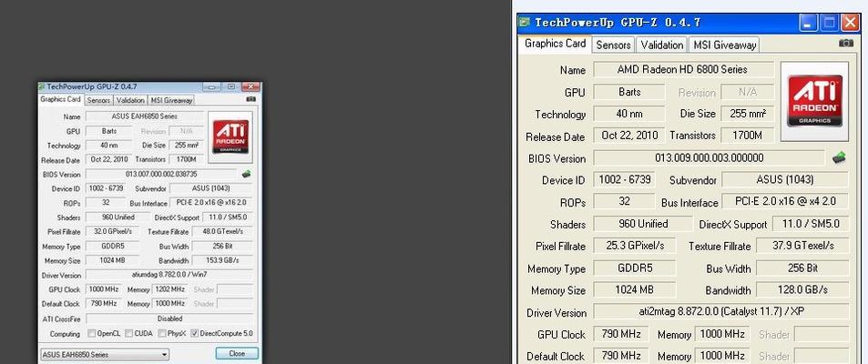
Task: Click Pixel Fillrate value 32.0 GPixel/s
Action: click(113, 232)
